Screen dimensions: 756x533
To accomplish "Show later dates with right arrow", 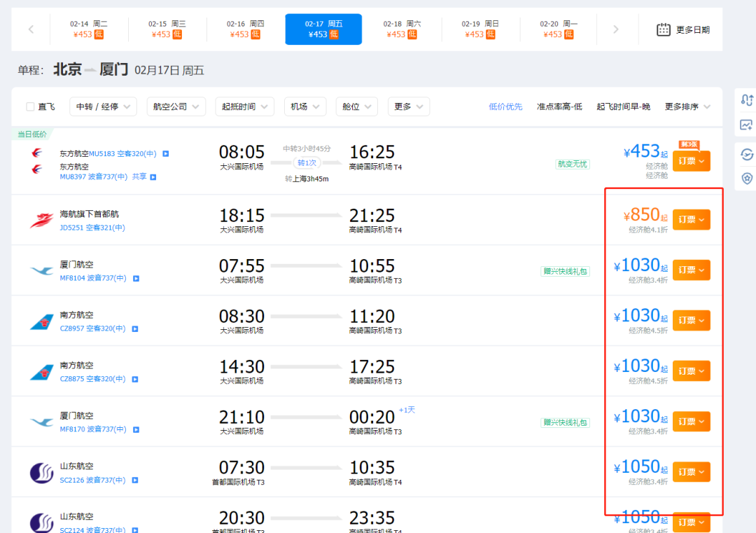I will point(616,29).
